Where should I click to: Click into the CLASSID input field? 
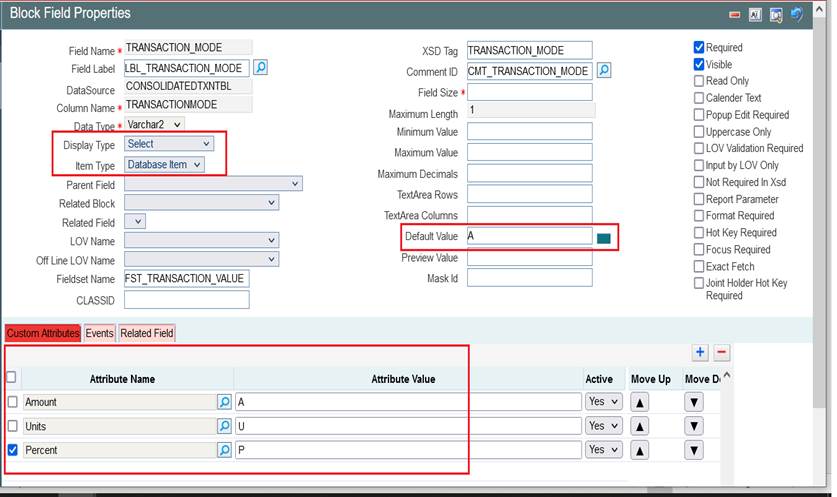coord(187,300)
